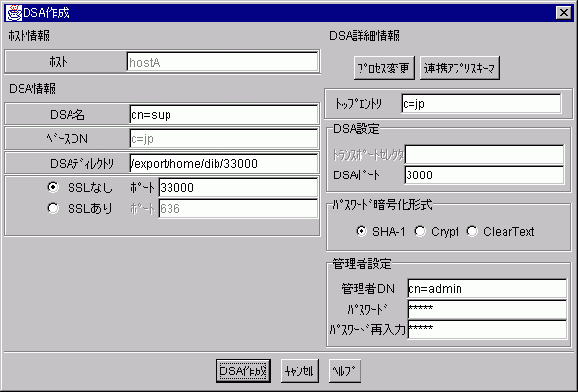
Task: Click the パスワード暗号化形式 group label
Action: pyautogui.click(x=382, y=204)
